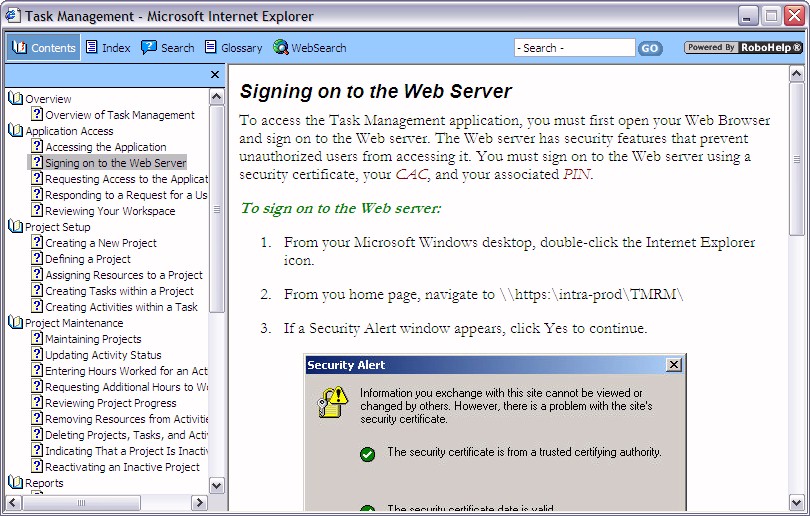Click the Powered By RoboHelp logo
This screenshot has height=516, width=810.
pyautogui.click(x=743, y=47)
